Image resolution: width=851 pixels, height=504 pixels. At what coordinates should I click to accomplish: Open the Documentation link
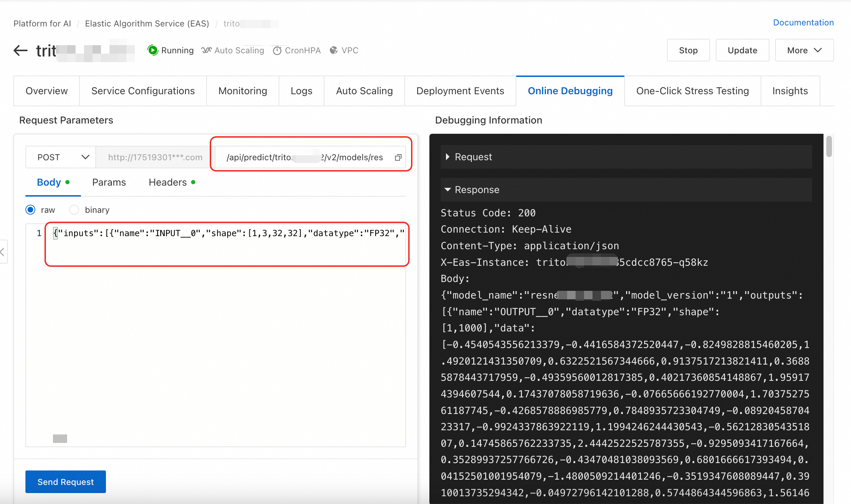point(803,23)
